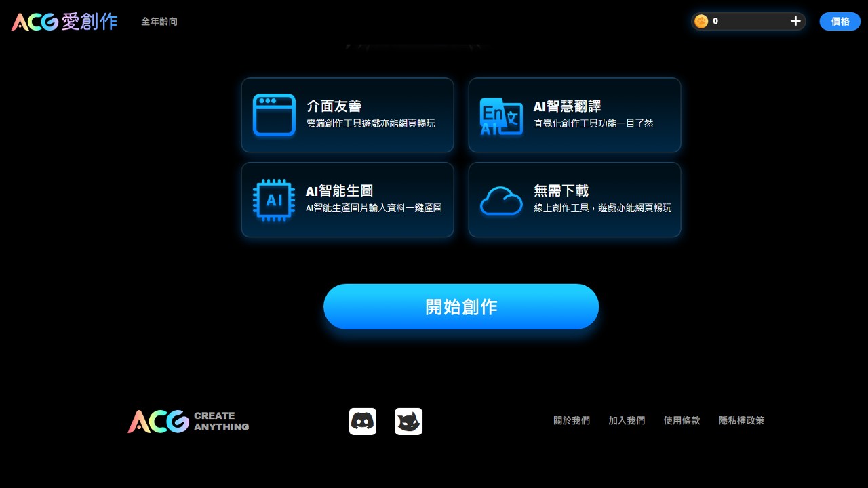This screenshot has width=868, height=488.
Task: Click the gold coin icon
Action: click(701, 21)
